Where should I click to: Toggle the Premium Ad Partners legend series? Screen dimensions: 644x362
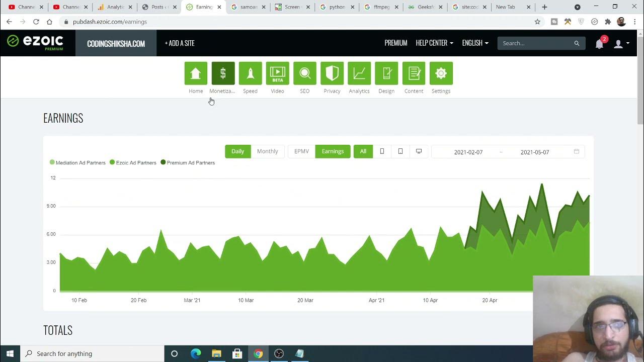(188, 163)
